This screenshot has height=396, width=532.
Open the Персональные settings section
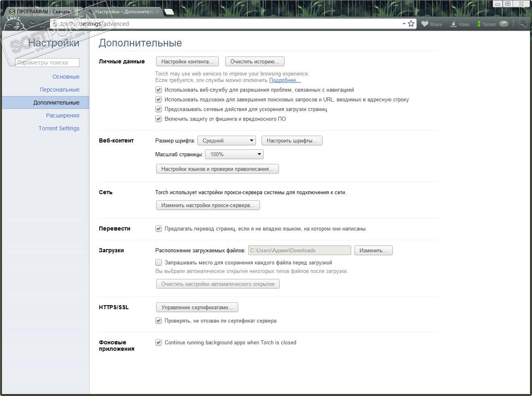(60, 90)
